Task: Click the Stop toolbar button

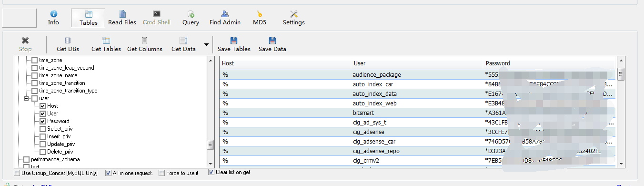Action: coord(25,44)
